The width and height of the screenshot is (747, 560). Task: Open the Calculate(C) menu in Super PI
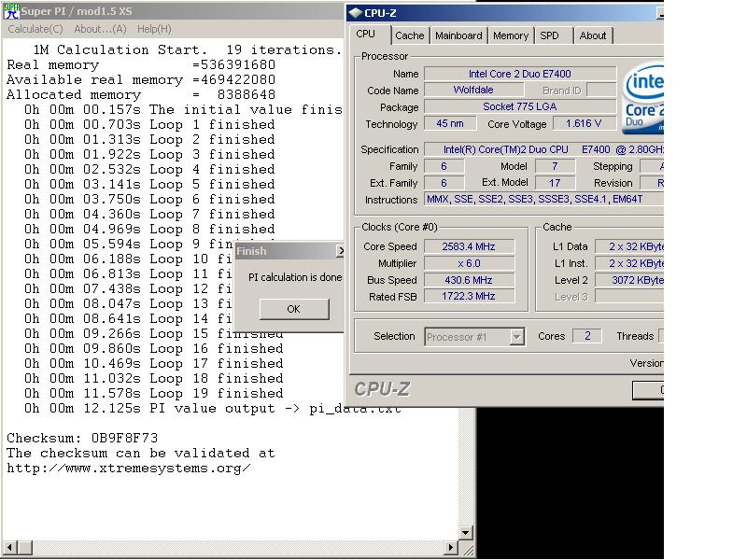pyautogui.click(x=35, y=29)
